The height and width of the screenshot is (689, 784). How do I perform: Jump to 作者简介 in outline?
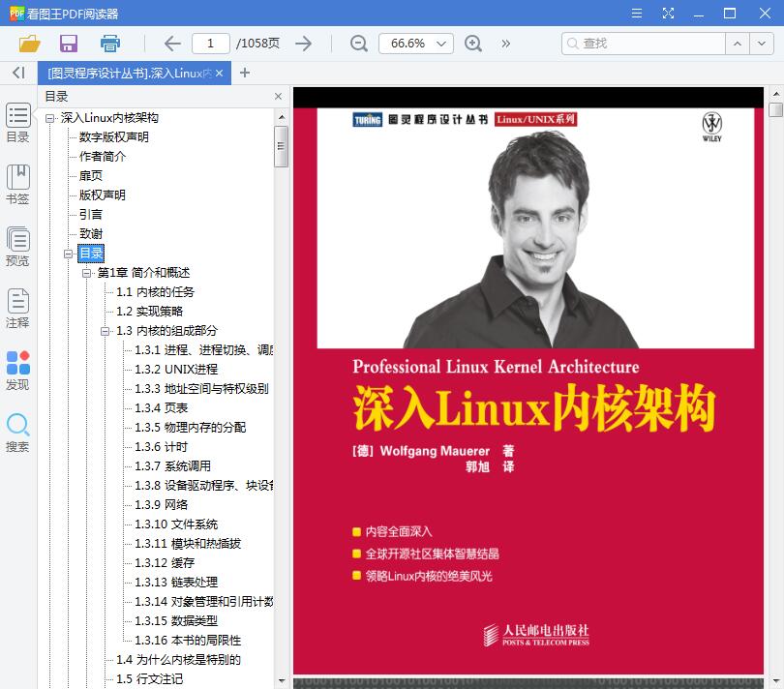pyautogui.click(x=103, y=157)
